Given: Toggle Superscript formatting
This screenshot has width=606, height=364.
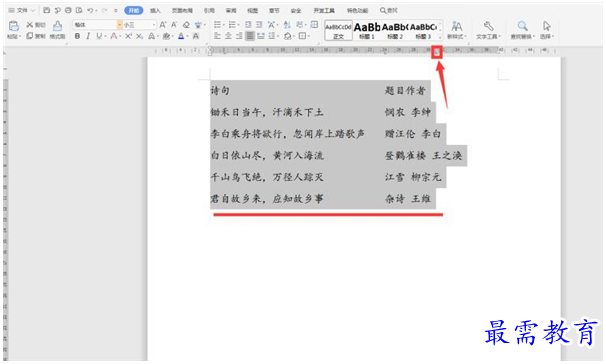Looking at the screenshot, I should click(128, 36).
